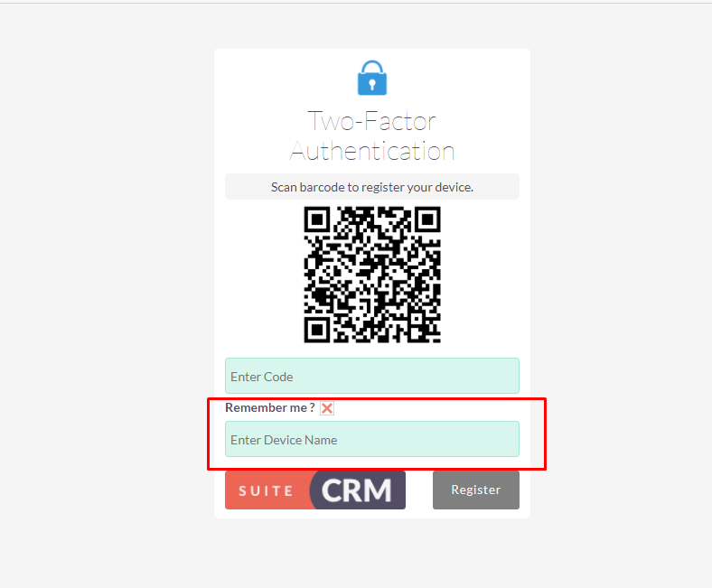The width and height of the screenshot is (712, 588).
Task: Click the 'Authentication' heading line
Action: 372,151
